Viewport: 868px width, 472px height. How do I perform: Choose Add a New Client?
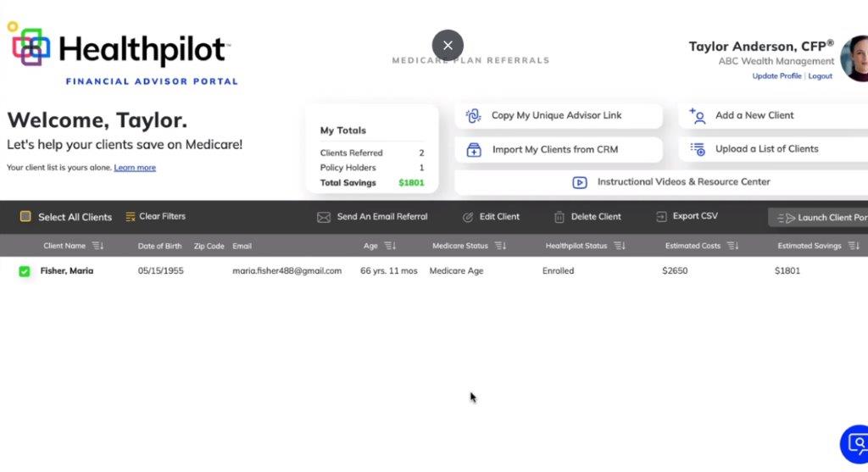point(773,115)
